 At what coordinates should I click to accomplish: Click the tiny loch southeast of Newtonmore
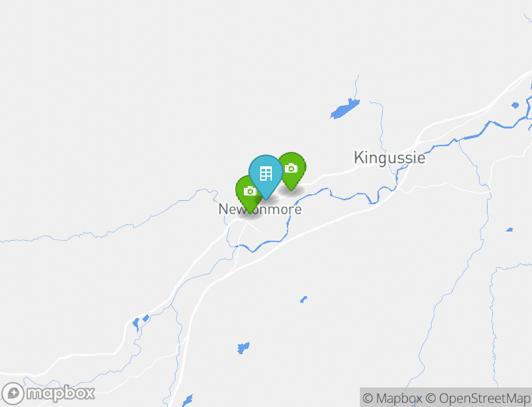[x=303, y=299]
